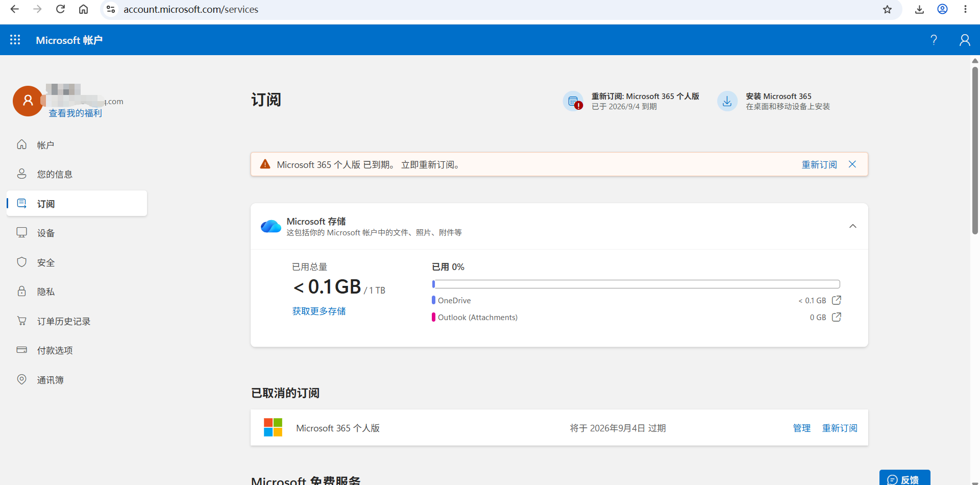Open 隐私 in the sidebar
The height and width of the screenshot is (485, 980).
click(77, 292)
